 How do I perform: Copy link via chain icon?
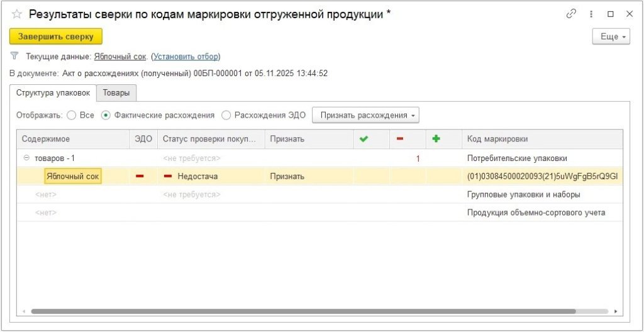point(571,14)
